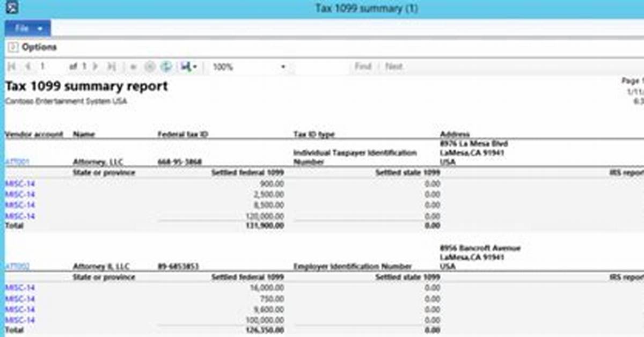Open vendor account 47T001 link
This screenshot has width=644, height=337.
[x=17, y=162]
